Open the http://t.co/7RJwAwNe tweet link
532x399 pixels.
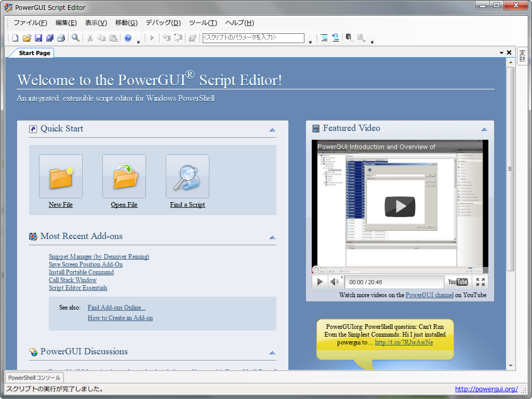point(404,342)
